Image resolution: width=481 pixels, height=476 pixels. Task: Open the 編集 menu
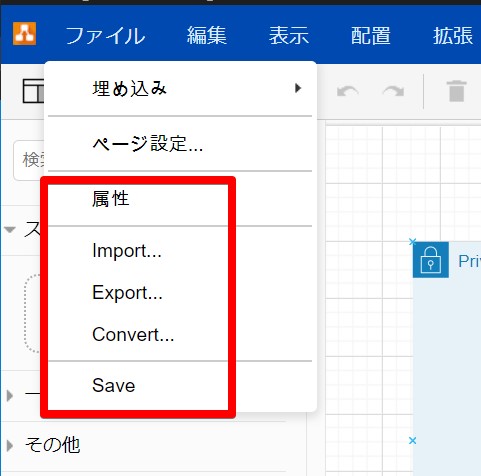207,35
